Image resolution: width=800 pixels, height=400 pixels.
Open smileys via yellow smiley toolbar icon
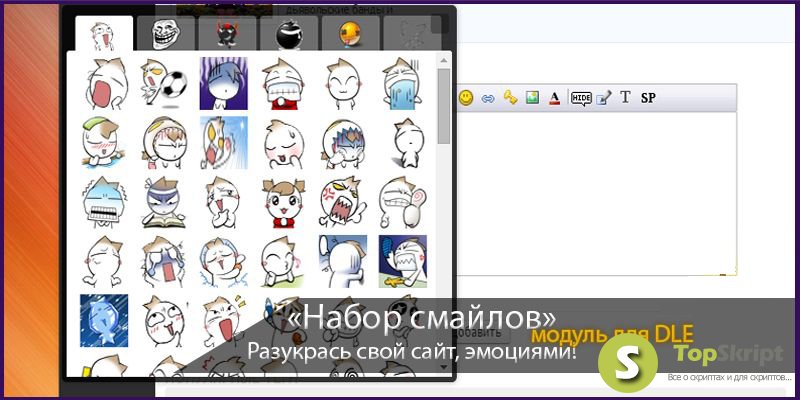click(465, 97)
